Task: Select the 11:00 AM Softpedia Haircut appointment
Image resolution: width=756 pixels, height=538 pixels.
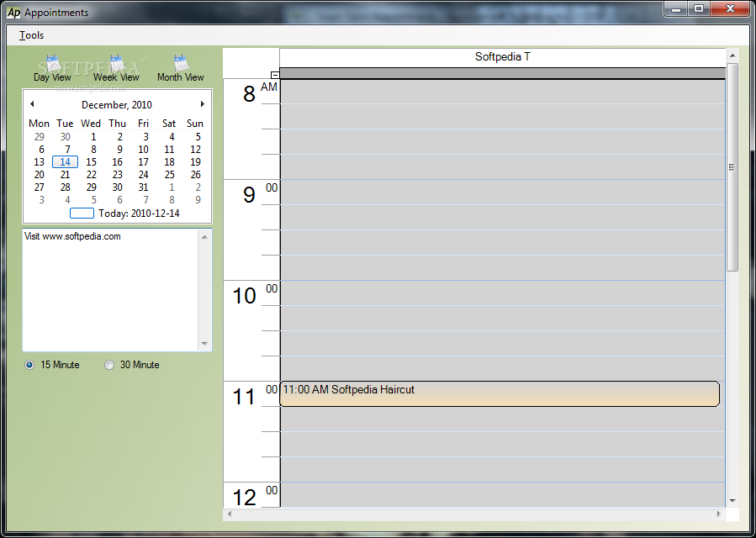Action: pos(500,394)
